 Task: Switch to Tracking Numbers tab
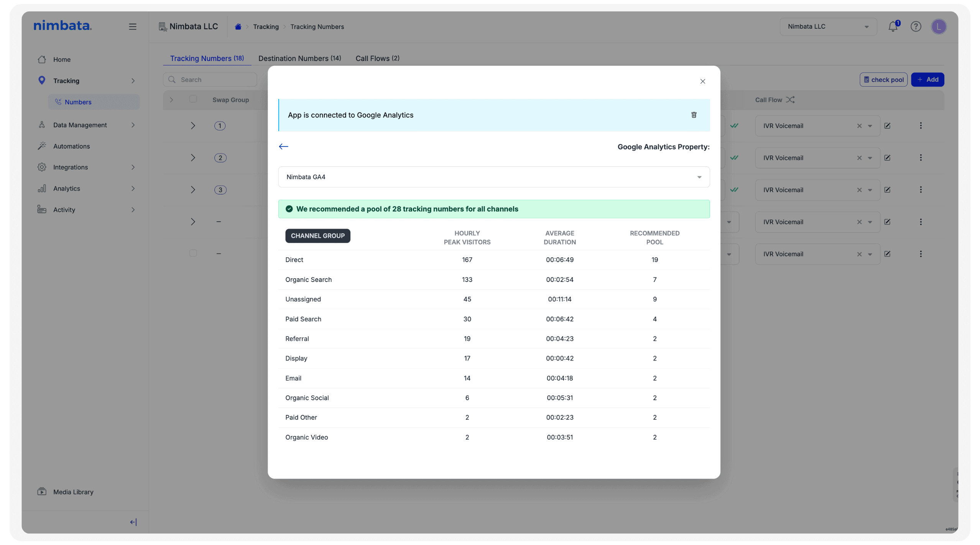pos(207,58)
